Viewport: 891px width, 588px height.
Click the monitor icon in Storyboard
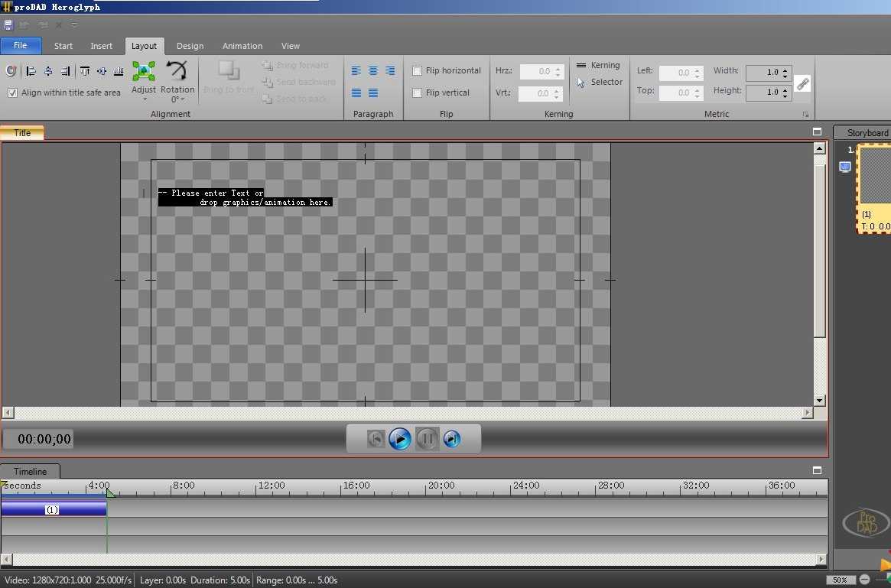point(845,167)
